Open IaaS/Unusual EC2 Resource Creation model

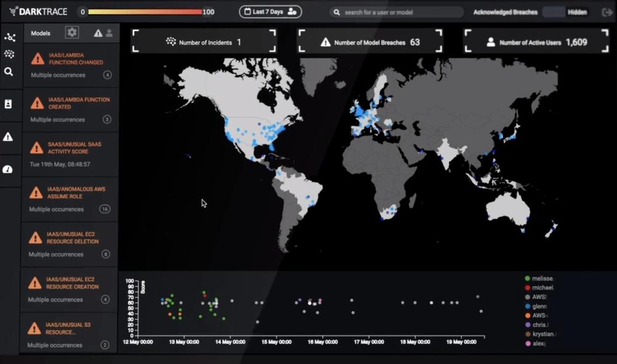pyautogui.click(x=72, y=283)
